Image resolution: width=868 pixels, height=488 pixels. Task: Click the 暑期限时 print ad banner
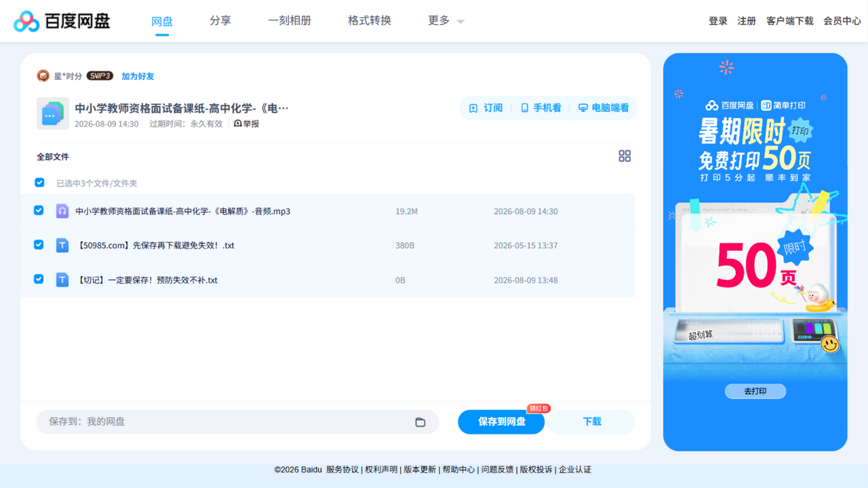point(755,252)
